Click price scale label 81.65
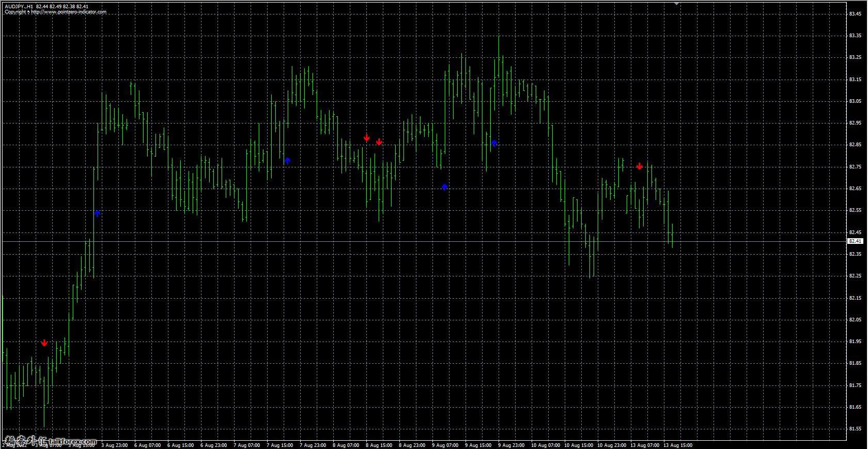This screenshot has width=868, height=449. [855, 407]
